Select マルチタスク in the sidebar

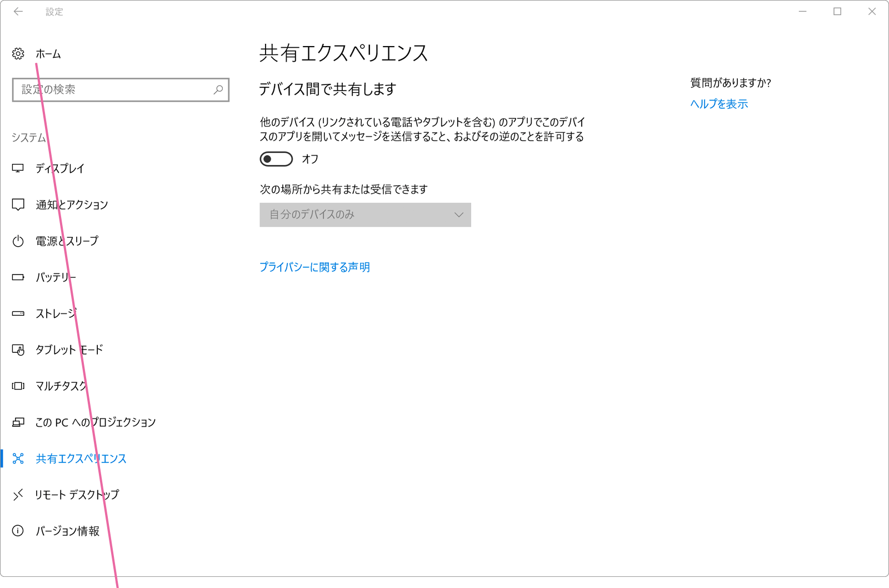(x=62, y=386)
